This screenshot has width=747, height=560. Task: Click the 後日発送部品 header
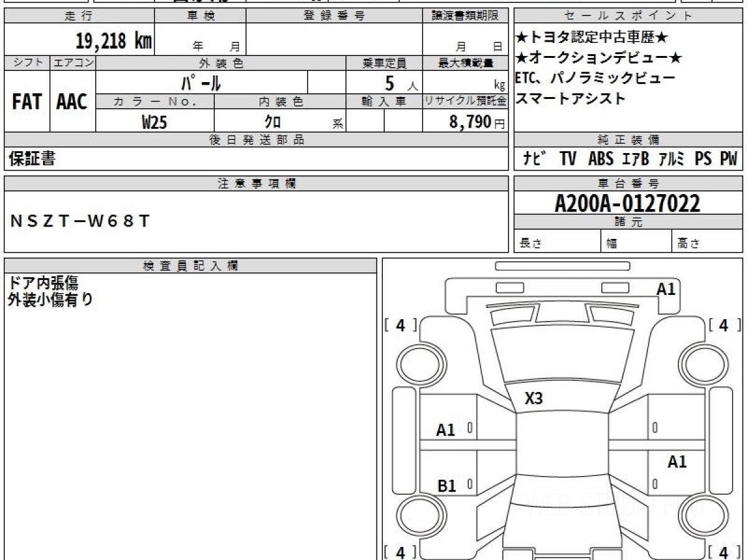256,140
